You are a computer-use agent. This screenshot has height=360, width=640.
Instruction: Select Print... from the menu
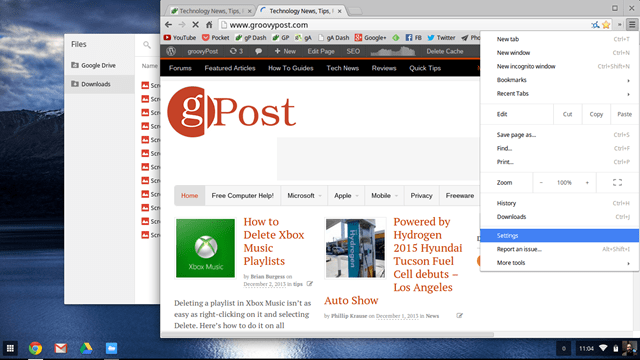(x=560, y=162)
